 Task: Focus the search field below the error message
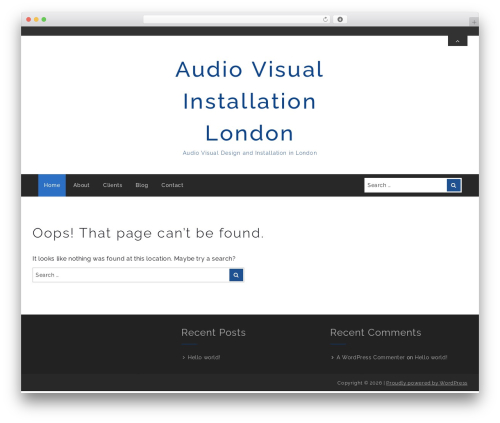[131, 275]
